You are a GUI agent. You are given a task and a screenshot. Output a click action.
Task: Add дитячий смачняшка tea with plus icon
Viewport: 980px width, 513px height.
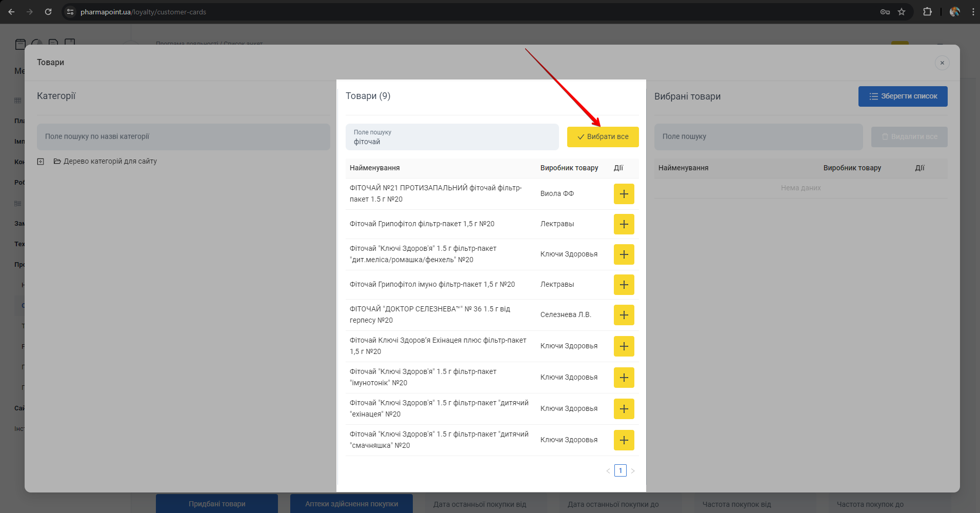[624, 440]
